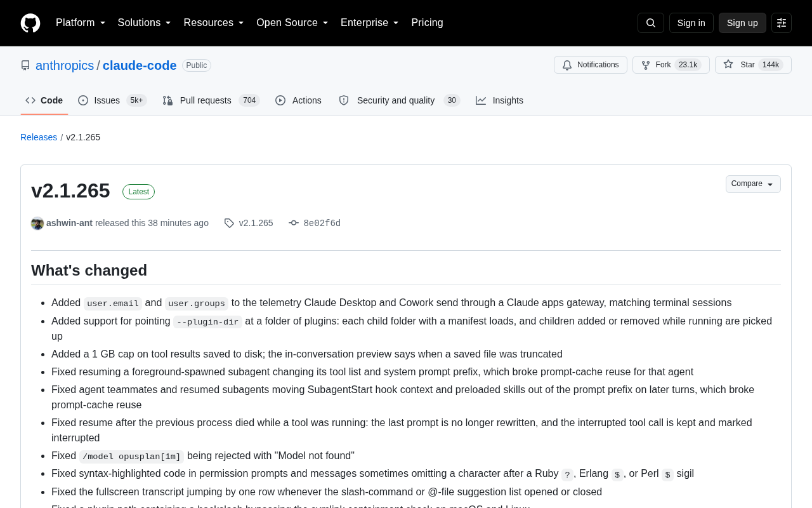This screenshot has height=508, width=812.
Task: Expand the Resources menu
Action: [x=214, y=23]
